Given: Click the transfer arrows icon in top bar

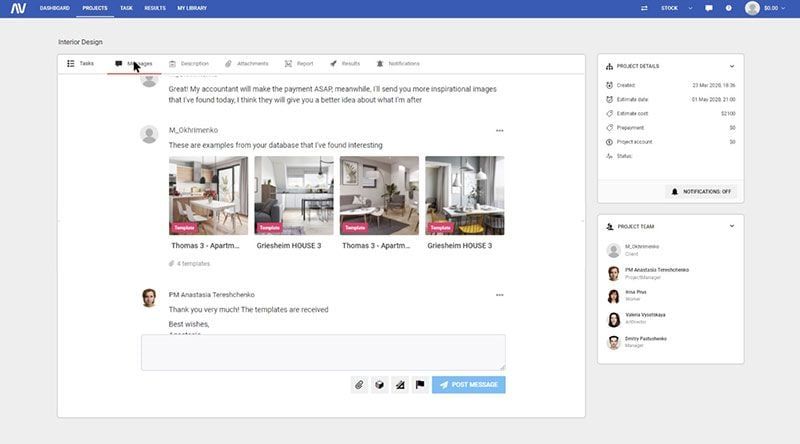Looking at the screenshot, I should [x=644, y=8].
